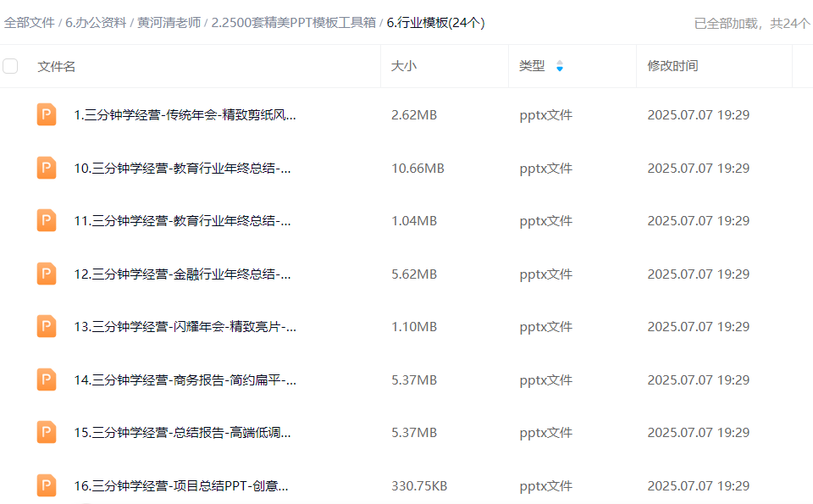This screenshot has width=813, height=504.
Task: Go to 全部文件 in the breadcrumb
Action: pyautogui.click(x=30, y=23)
